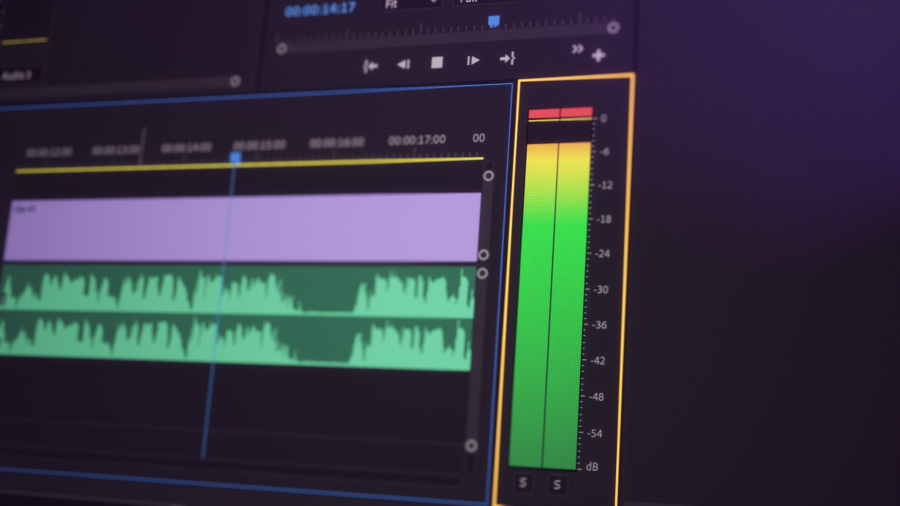Screen dimensions: 900x506
Task: Open the Full playback resolution dropdown
Action: click(485, 2)
